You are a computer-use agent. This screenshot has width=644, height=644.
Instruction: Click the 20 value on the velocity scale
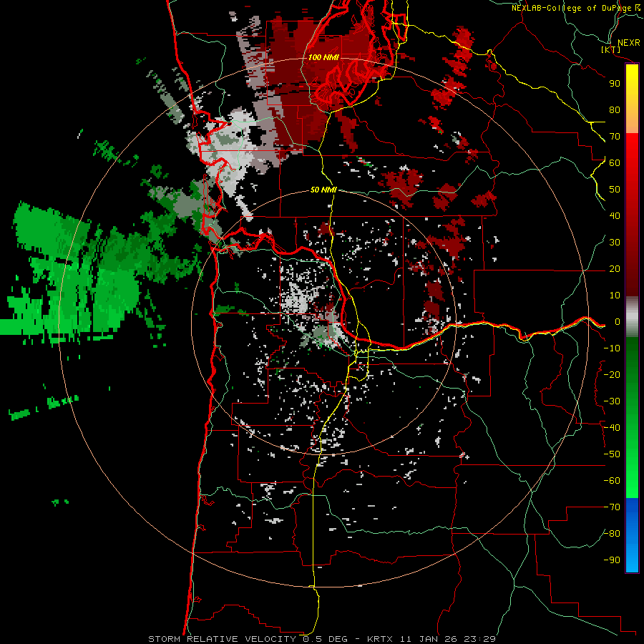[615, 268]
